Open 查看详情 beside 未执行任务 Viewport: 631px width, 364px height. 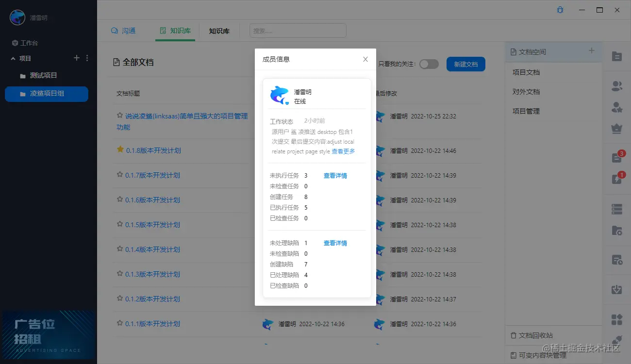coord(335,176)
